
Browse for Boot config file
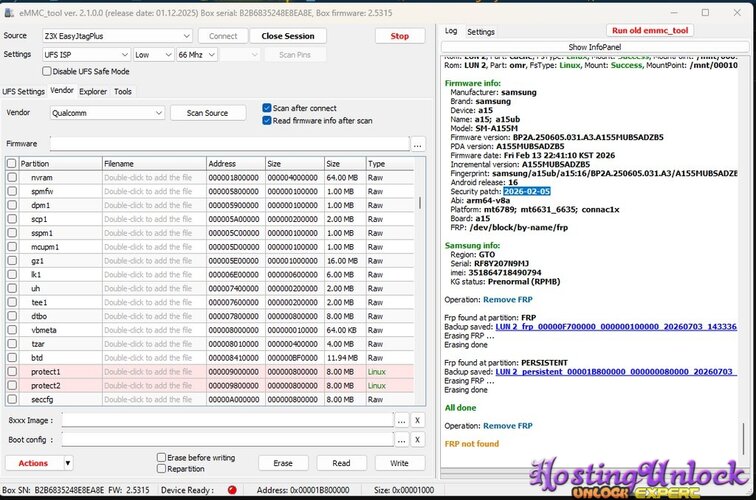pyautogui.click(x=401, y=440)
